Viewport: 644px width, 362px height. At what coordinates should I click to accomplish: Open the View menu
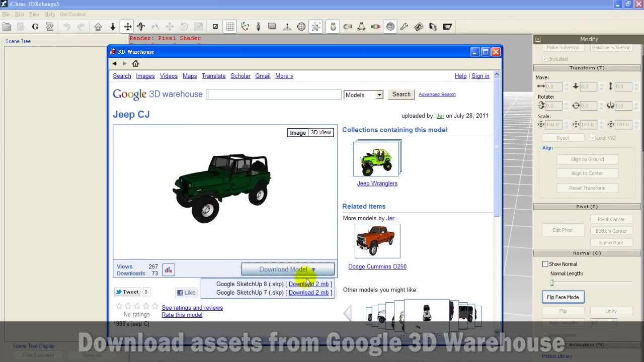coord(34,15)
